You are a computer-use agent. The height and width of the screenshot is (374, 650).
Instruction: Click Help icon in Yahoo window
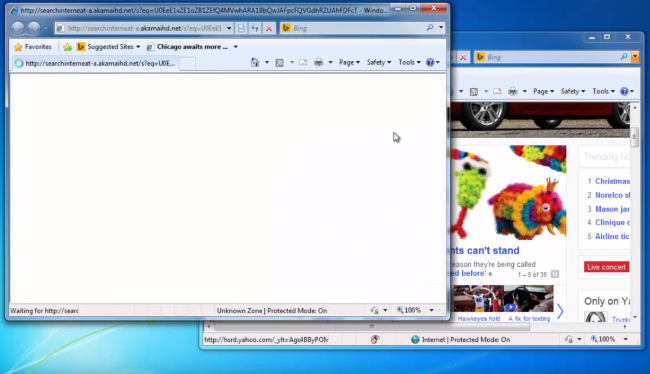[624, 91]
